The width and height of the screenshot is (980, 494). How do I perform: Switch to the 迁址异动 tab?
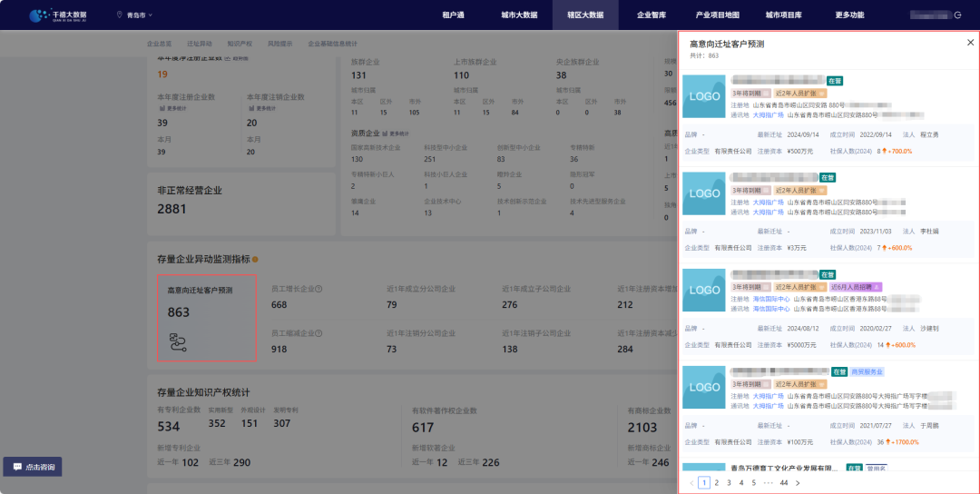tap(200, 44)
